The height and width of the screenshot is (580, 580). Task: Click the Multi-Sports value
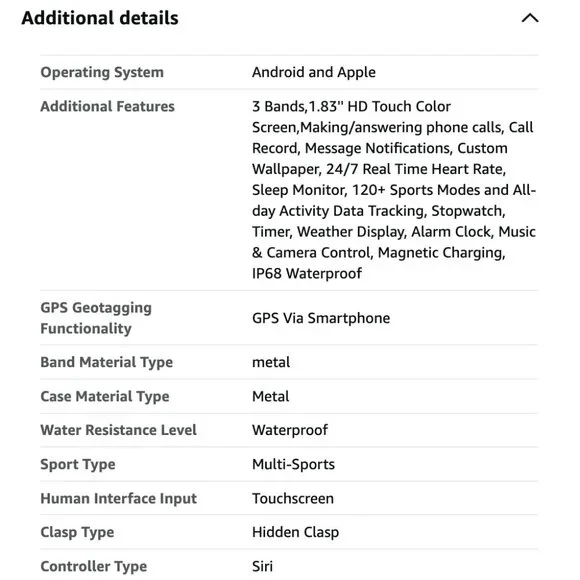pyautogui.click(x=293, y=465)
